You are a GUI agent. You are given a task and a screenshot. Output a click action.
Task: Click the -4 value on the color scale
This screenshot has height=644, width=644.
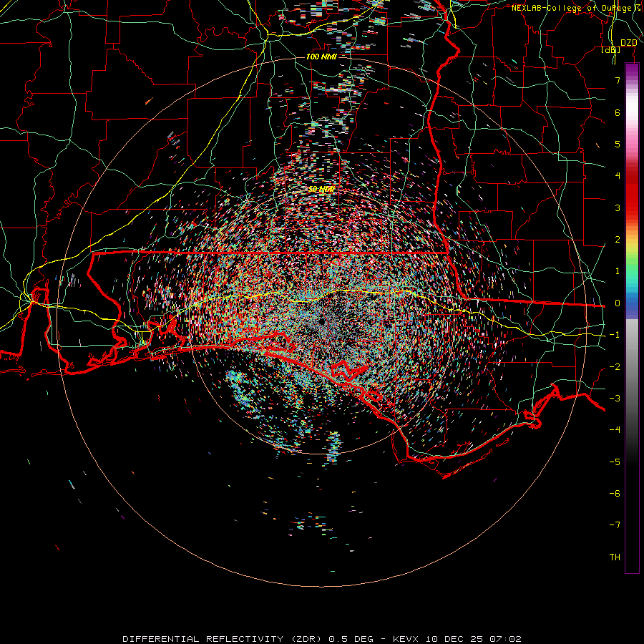(615, 430)
